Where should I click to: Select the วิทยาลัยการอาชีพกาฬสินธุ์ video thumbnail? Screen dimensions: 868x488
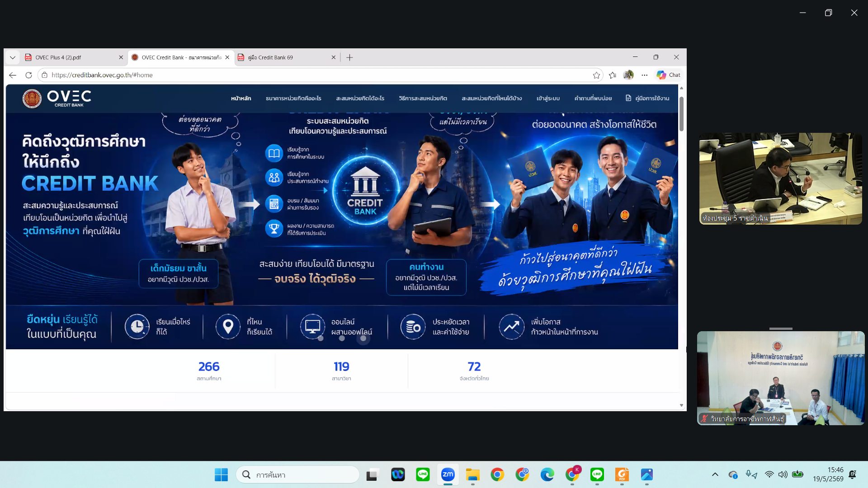[x=781, y=378]
